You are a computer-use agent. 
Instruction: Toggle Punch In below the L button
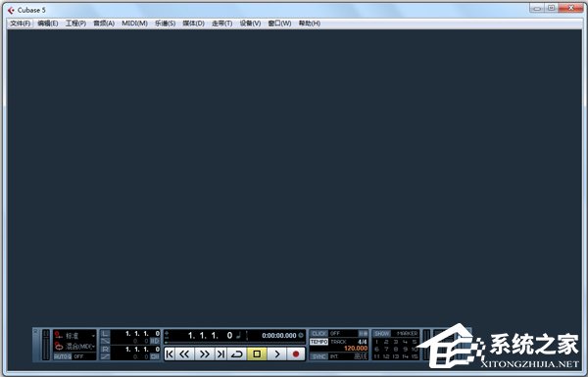pos(106,341)
